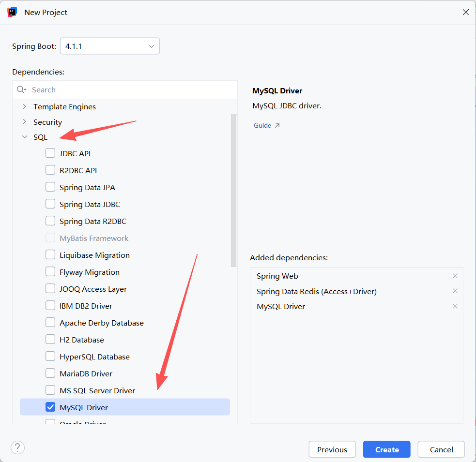Open the MySQL Driver Guide link
476x462 pixels.
262,126
